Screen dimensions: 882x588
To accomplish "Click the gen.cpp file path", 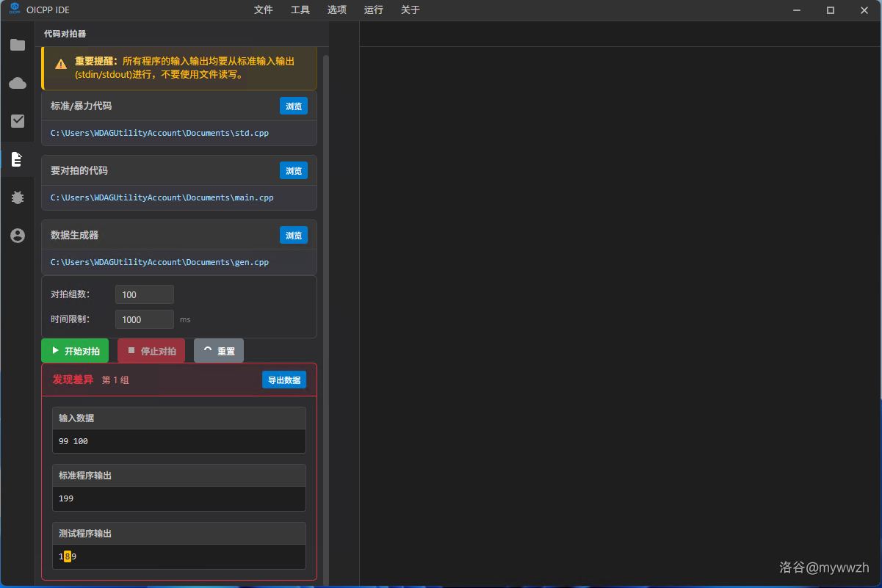I will [159, 262].
